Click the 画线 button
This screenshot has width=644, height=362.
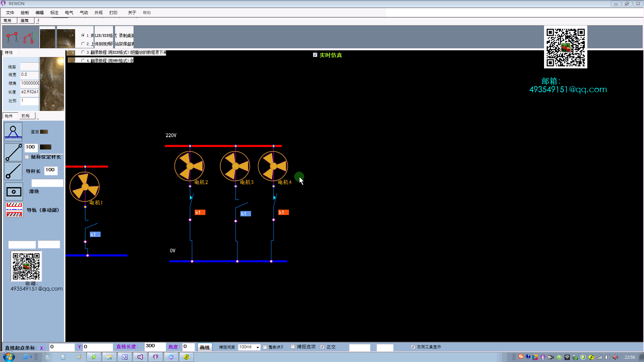205,347
